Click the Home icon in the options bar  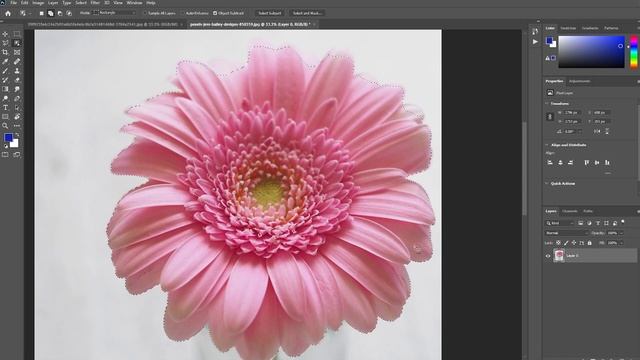(x=8, y=13)
